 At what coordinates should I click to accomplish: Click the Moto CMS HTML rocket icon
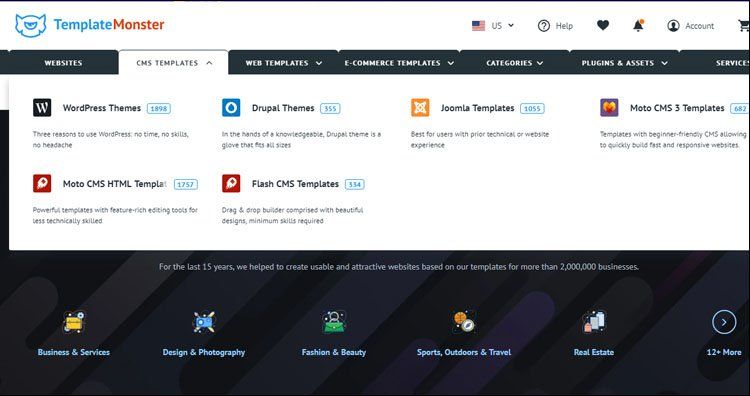click(x=42, y=184)
